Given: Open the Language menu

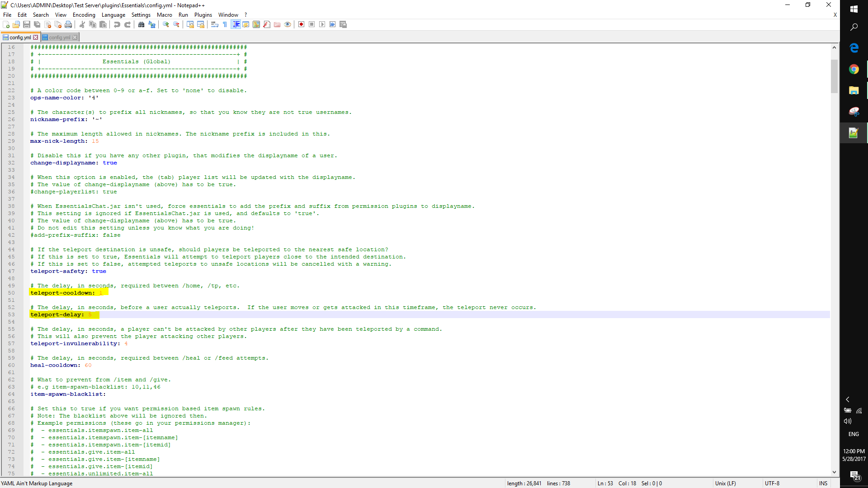Looking at the screenshot, I should click(113, 15).
